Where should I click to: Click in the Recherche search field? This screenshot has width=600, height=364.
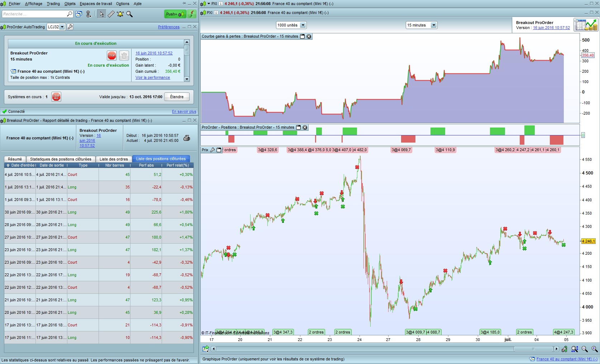(x=34, y=14)
